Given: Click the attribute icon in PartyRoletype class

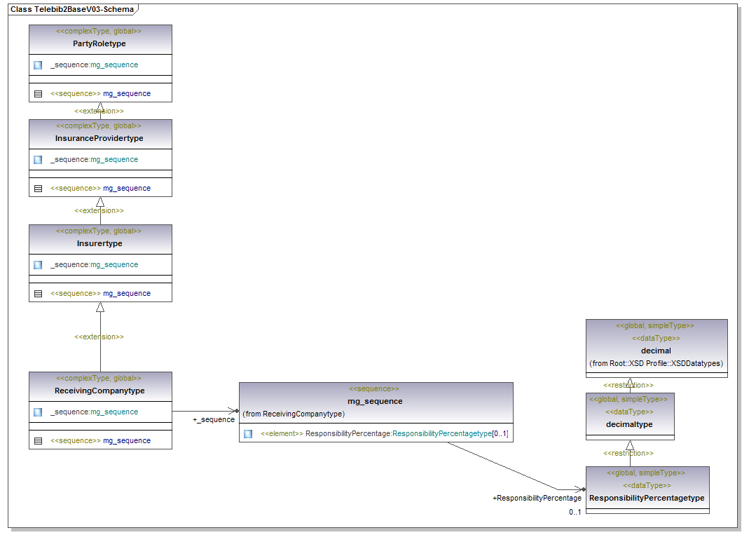Looking at the screenshot, I should (x=38, y=65).
